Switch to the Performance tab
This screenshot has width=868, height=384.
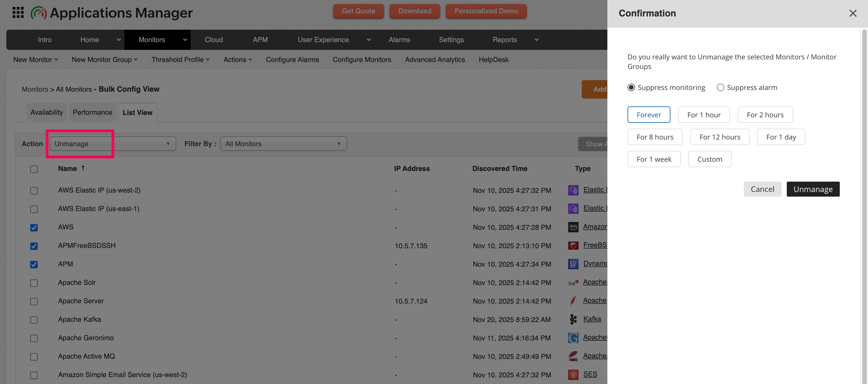click(92, 112)
